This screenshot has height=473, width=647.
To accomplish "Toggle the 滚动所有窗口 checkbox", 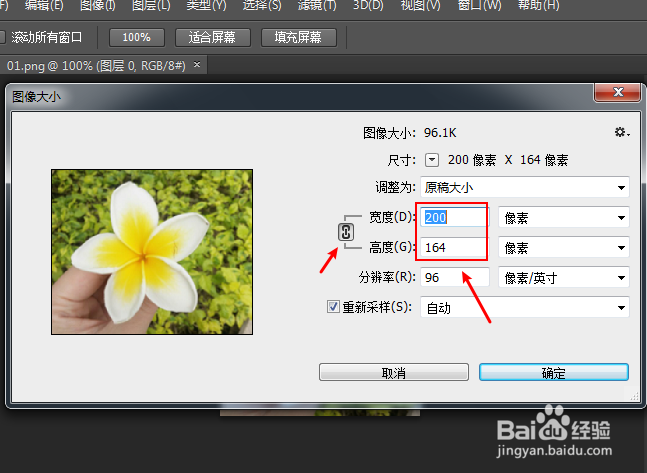I will (1, 37).
